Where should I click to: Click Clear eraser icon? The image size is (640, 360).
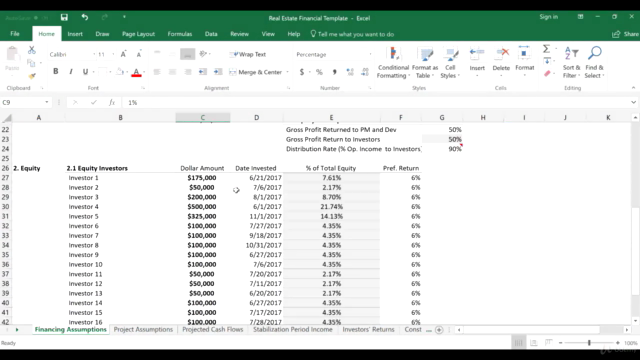click(x=547, y=74)
